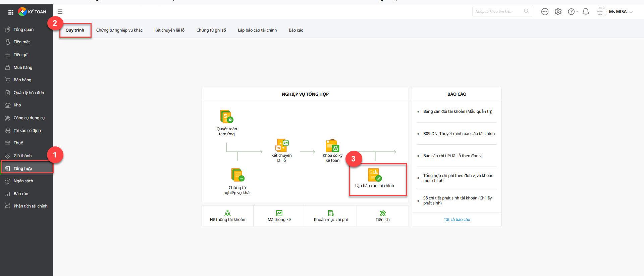Open the notifications bell icon

[x=586, y=12]
